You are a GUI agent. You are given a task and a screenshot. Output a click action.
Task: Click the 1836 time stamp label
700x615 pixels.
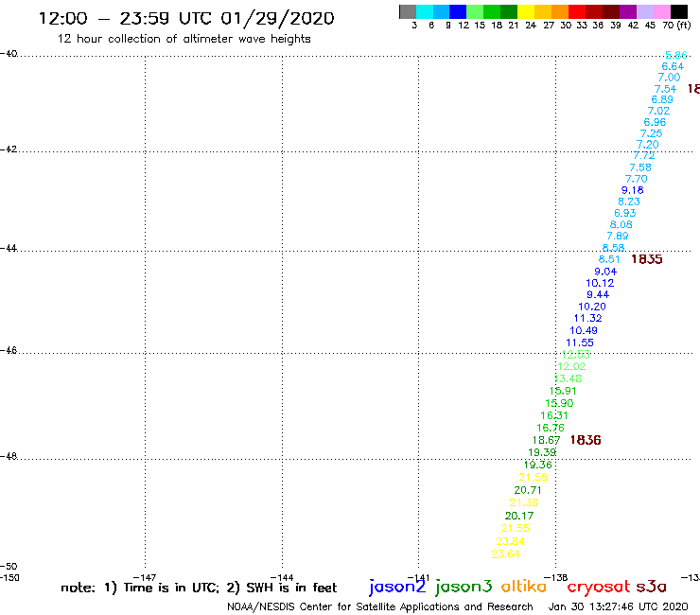586,440
